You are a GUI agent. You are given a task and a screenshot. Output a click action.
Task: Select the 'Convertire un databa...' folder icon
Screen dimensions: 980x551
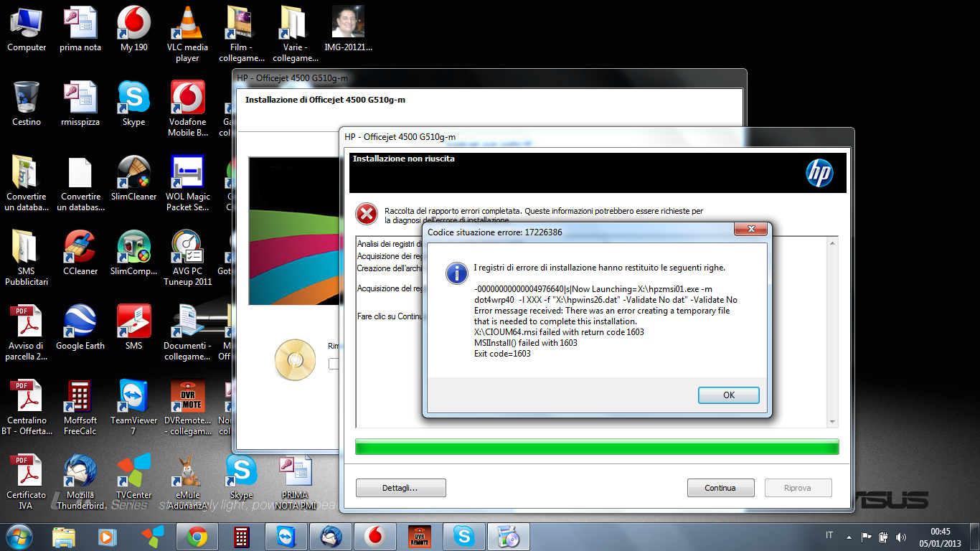27,184
